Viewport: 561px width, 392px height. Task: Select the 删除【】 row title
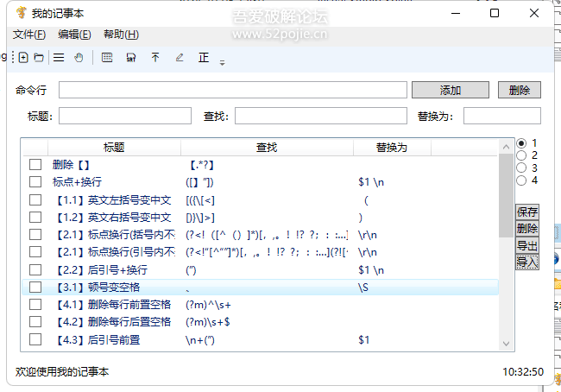click(x=71, y=165)
